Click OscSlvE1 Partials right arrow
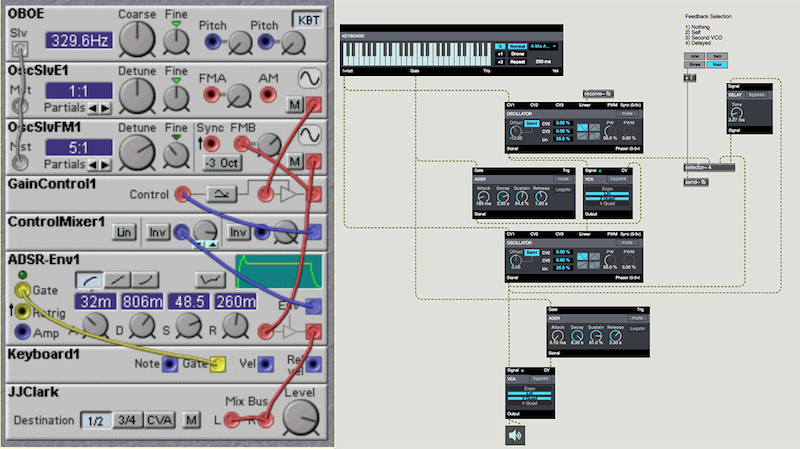 [105, 108]
